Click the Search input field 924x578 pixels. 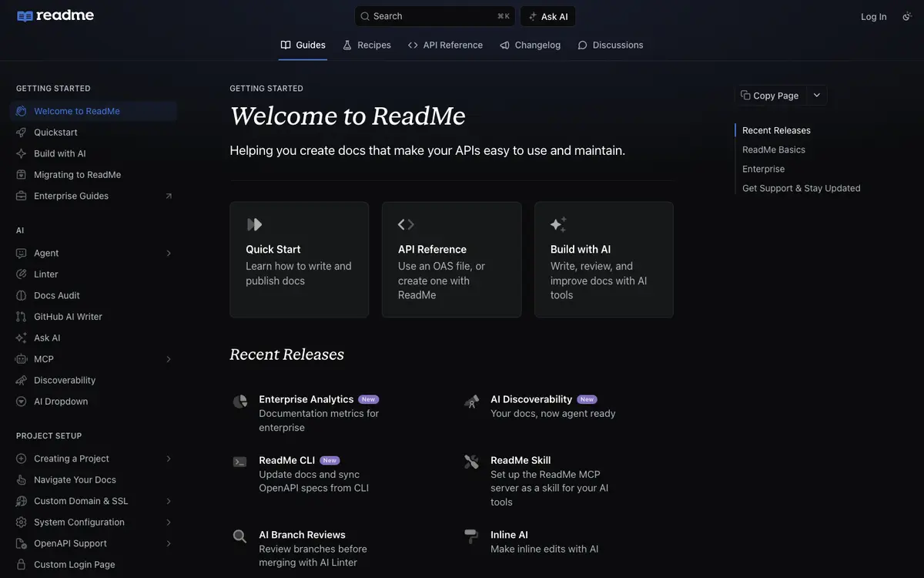click(x=435, y=16)
